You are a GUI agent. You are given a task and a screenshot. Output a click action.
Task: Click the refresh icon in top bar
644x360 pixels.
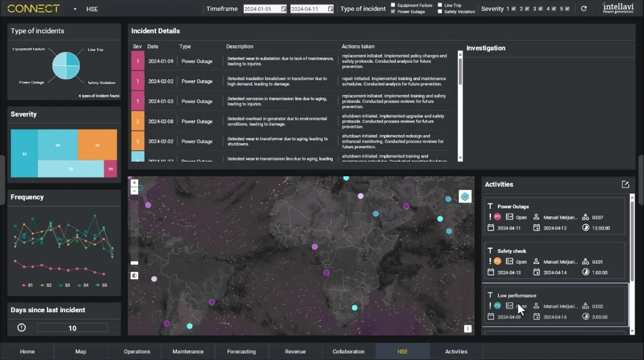(584, 9)
